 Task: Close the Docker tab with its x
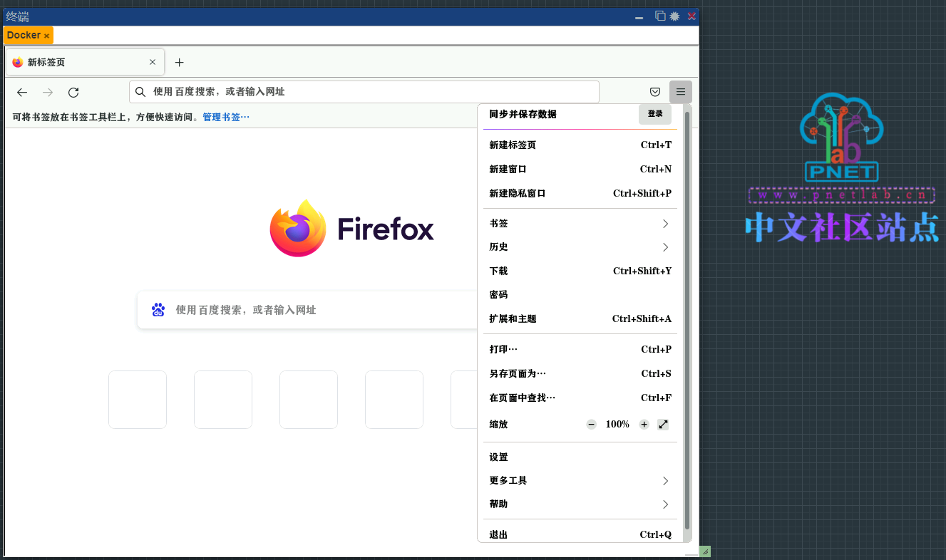pos(47,36)
